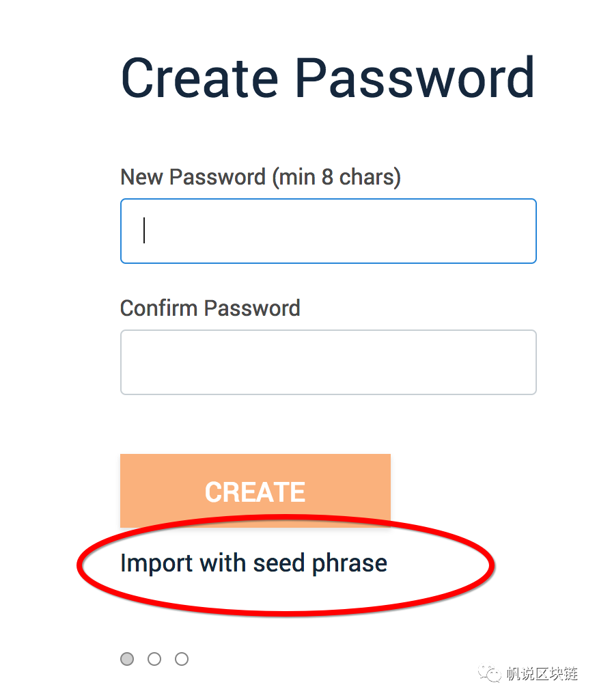The height and width of the screenshot is (700, 597).
Task: Place cursor at text caret in New Password box
Action: point(144,230)
